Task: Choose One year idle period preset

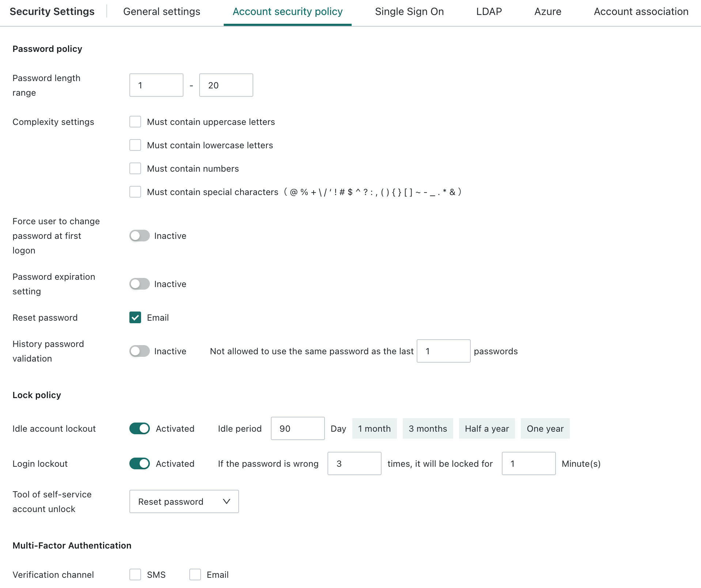Action: (x=545, y=428)
